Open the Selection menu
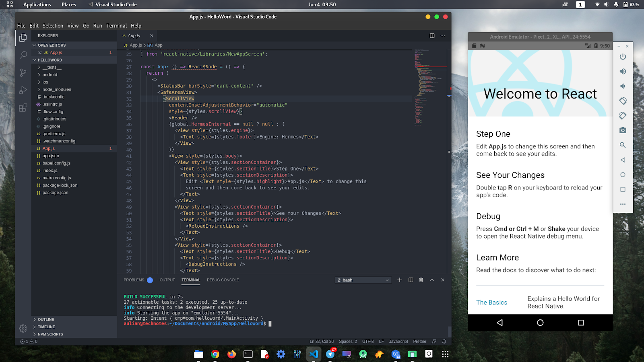The height and width of the screenshot is (362, 644). (x=53, y=26)
